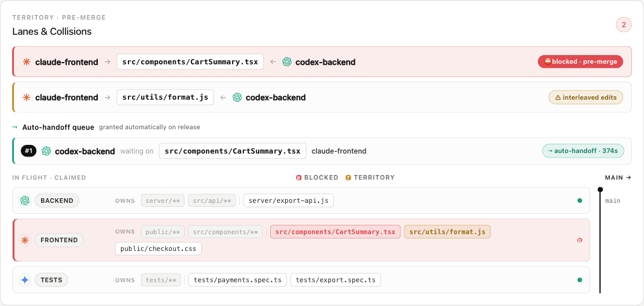Click the collision count badge showing 2
The width and height of the screenshot is (644, 306).
click(x=624, y=25)
